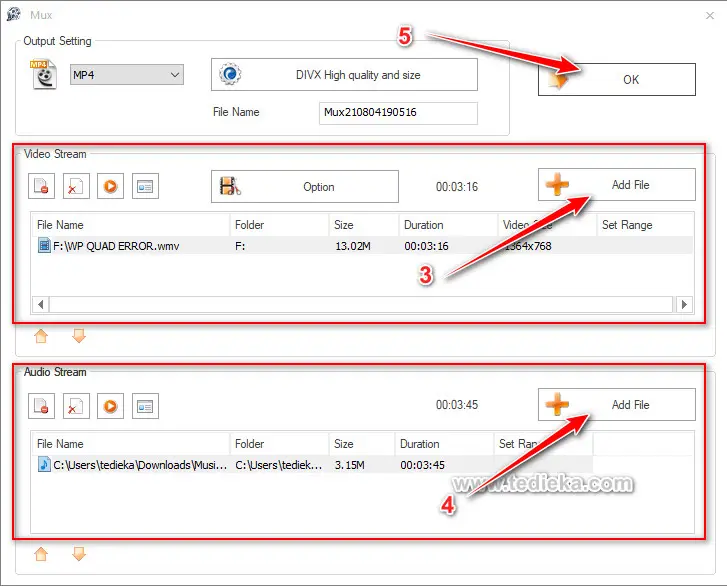Close the Mux dialog window
Viewport: 727px width, 586px height.
tap(709, 15)
